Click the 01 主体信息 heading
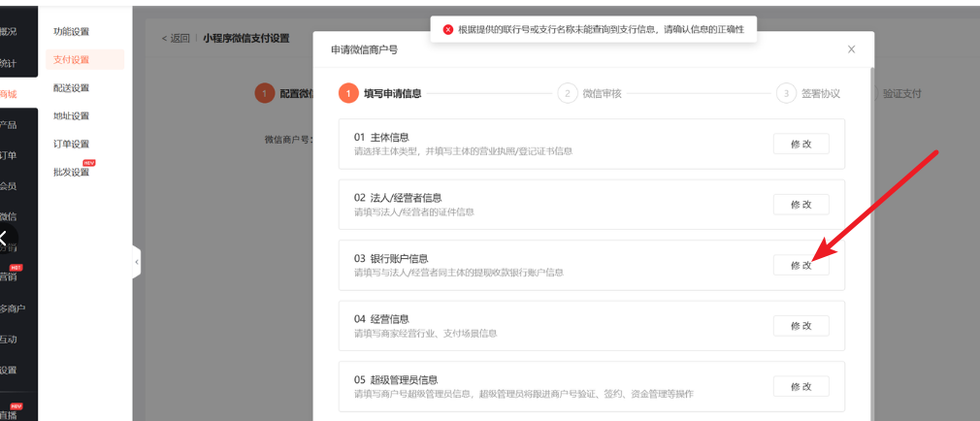 381,137
